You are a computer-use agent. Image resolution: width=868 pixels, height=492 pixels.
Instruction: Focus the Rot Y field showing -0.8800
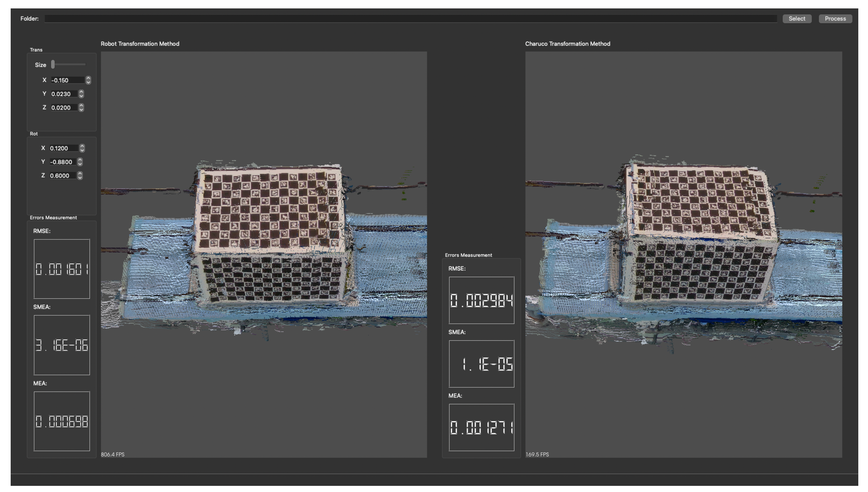point(62,162)
